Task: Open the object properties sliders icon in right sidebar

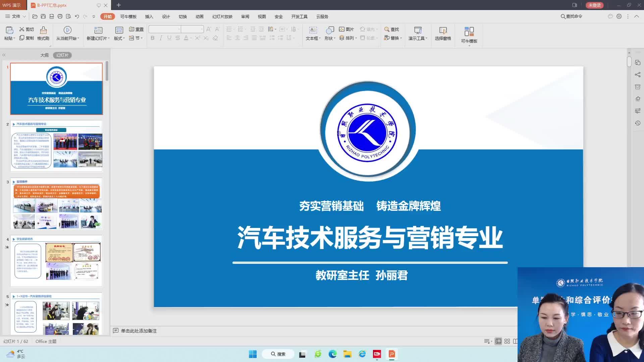Action: (638, 111)
